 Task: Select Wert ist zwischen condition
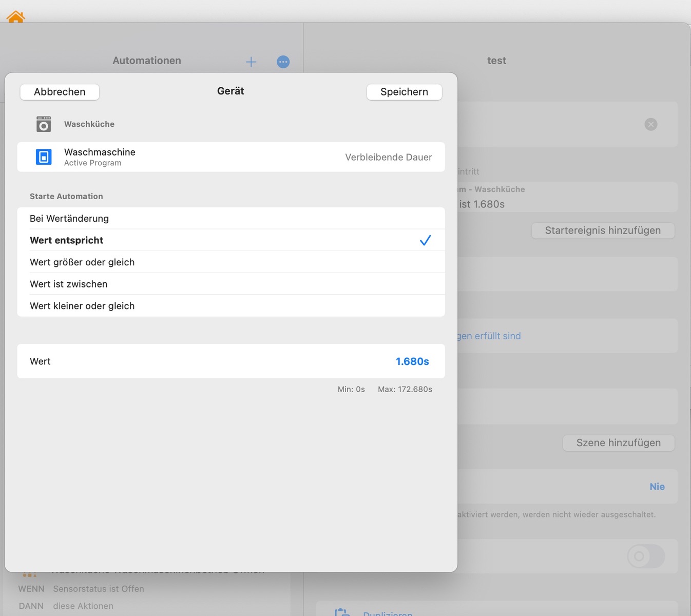[69, 284]
